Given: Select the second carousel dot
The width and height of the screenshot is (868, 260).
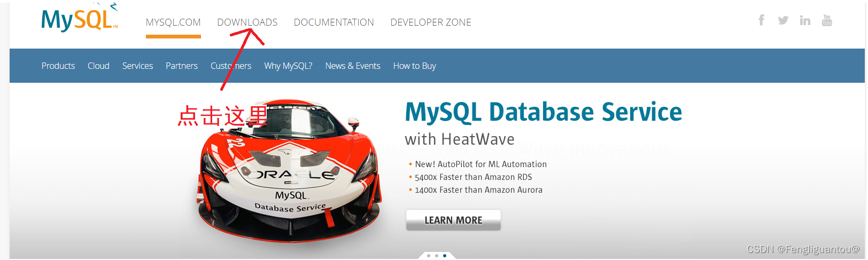Looking at the screenshot, I should [437, 256].
